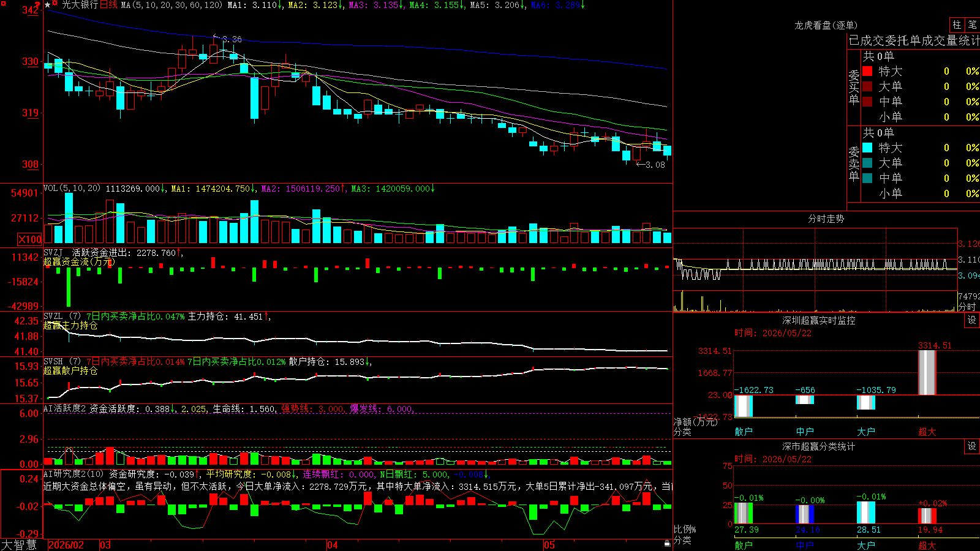This screenshot has height=551, width=980.
Task: Click the red marker icon next to the star
Action: [x=55, y=4]
